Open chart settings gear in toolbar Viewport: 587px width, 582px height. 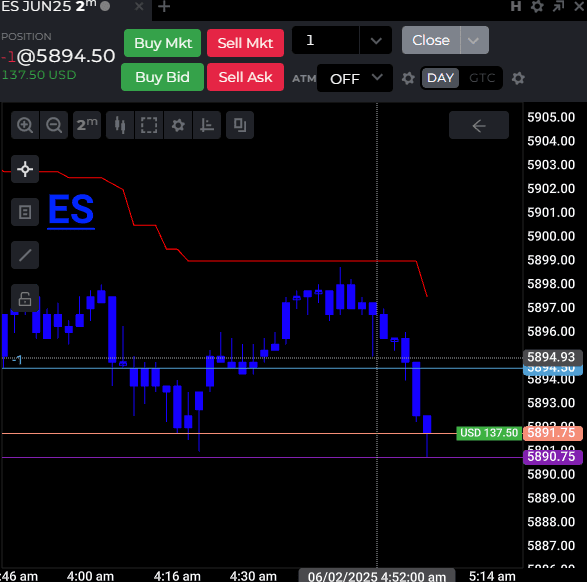point(178,125)
